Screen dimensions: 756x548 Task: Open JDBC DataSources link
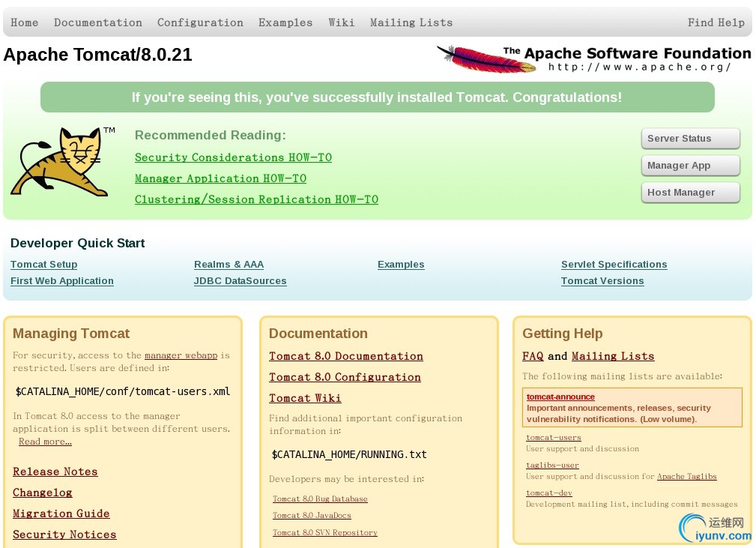click(240, 281)
